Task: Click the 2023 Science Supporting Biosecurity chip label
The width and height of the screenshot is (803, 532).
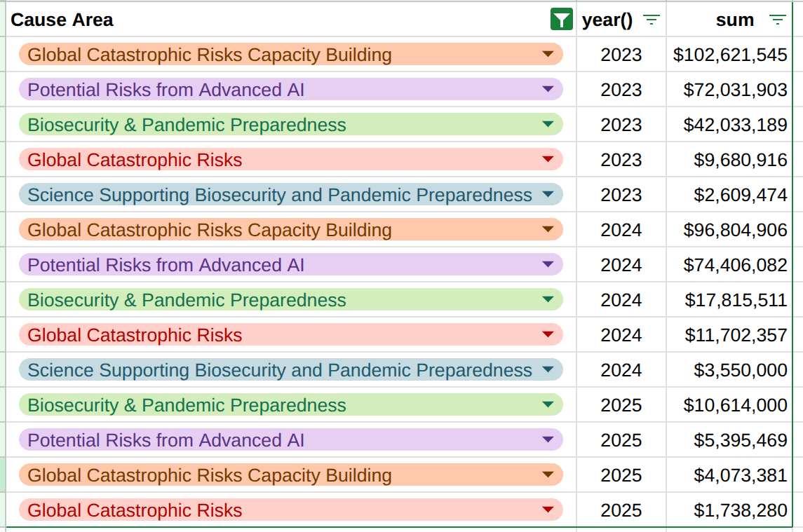Action: pos(280,195)
